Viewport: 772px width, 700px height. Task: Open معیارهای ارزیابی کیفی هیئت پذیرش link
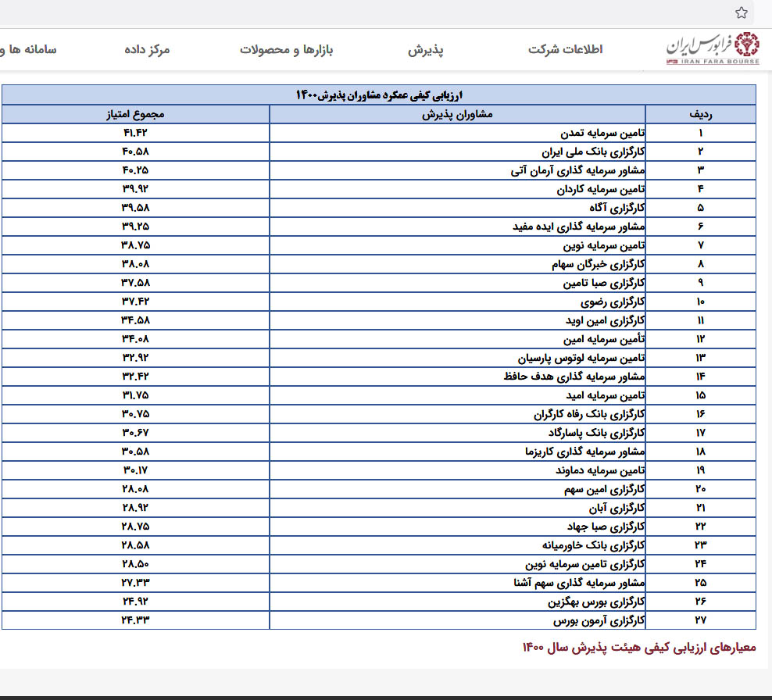pos(638,648)
